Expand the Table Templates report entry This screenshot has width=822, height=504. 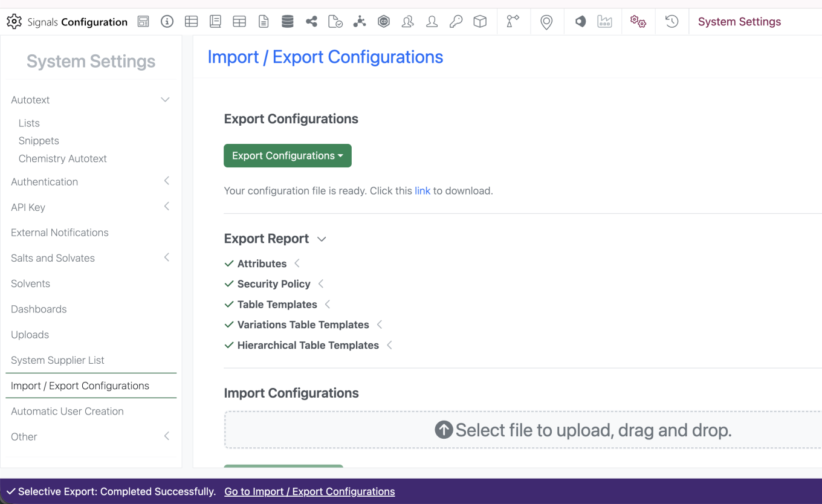click(328, 305)
